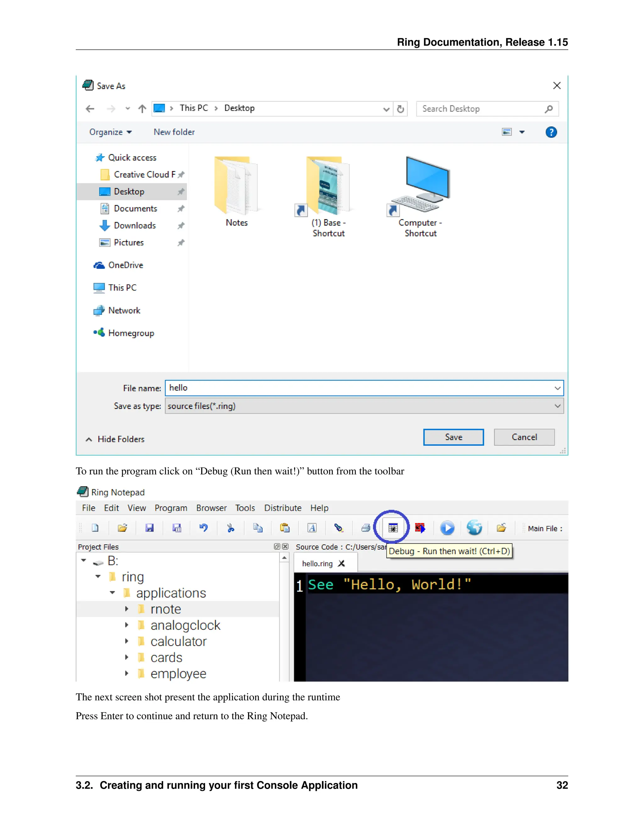Click the blue Run play button
The width and height of the screenshot is (644, 833).
[x=447, y=528]
